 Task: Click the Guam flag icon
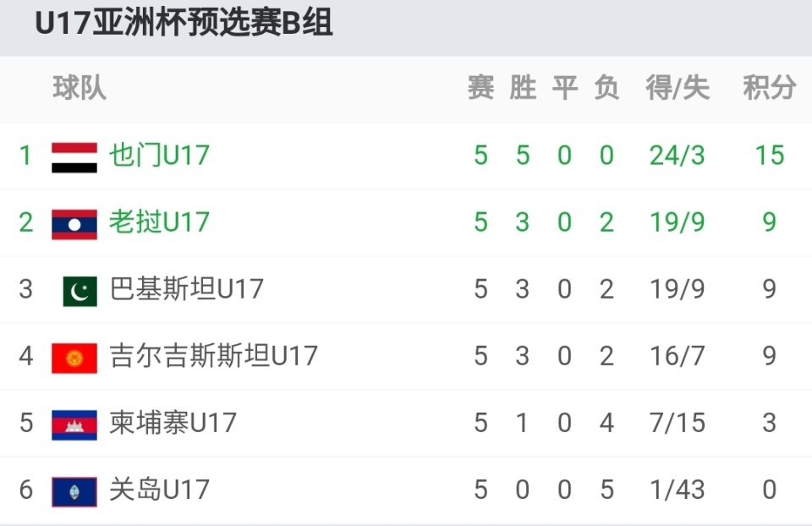click(x=74, y=490)
